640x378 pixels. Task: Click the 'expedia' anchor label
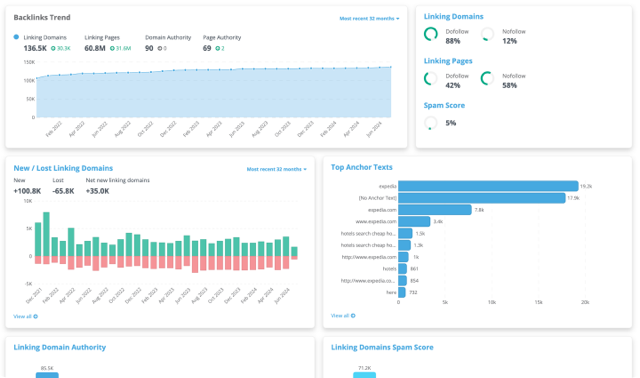[387, 186]
